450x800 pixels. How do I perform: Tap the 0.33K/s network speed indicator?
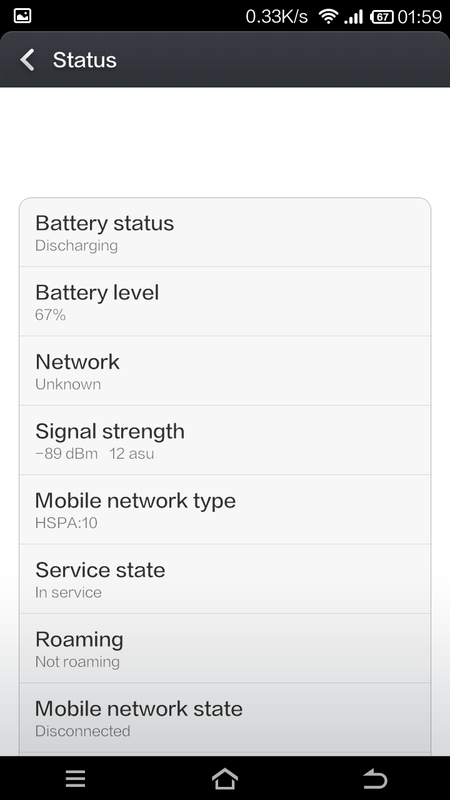(277, 17)
